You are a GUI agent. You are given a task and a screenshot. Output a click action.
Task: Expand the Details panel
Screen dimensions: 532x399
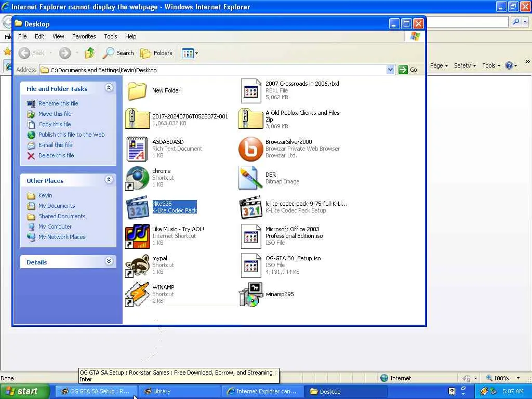point(109,261)
